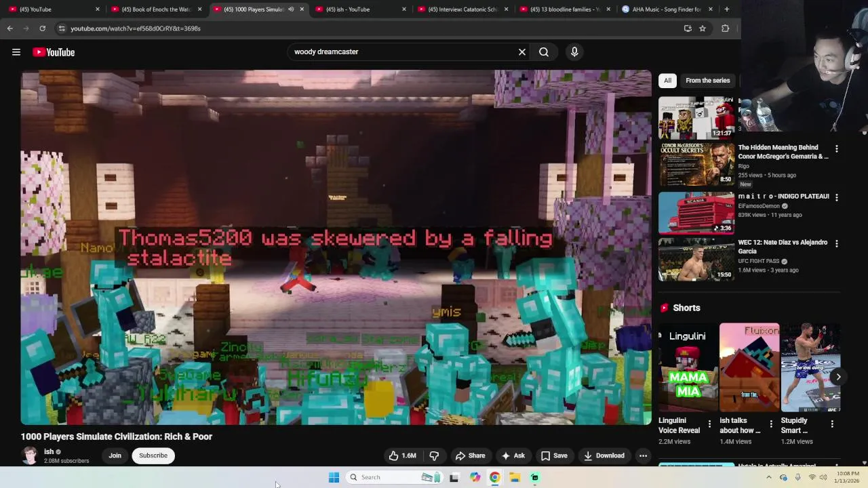Open Windows Start menu

pyautogui.click(x=334, y=477)
